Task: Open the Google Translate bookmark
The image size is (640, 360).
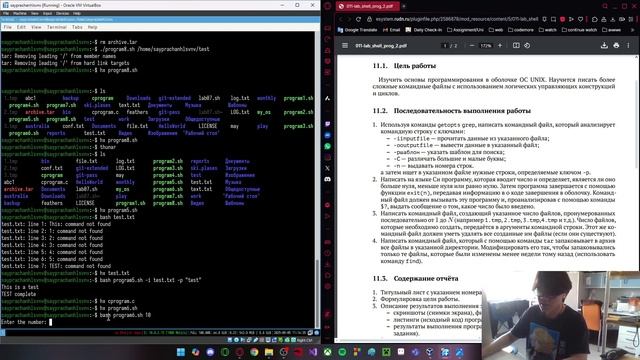Action: pyautogui.click(x=358, y=30)
